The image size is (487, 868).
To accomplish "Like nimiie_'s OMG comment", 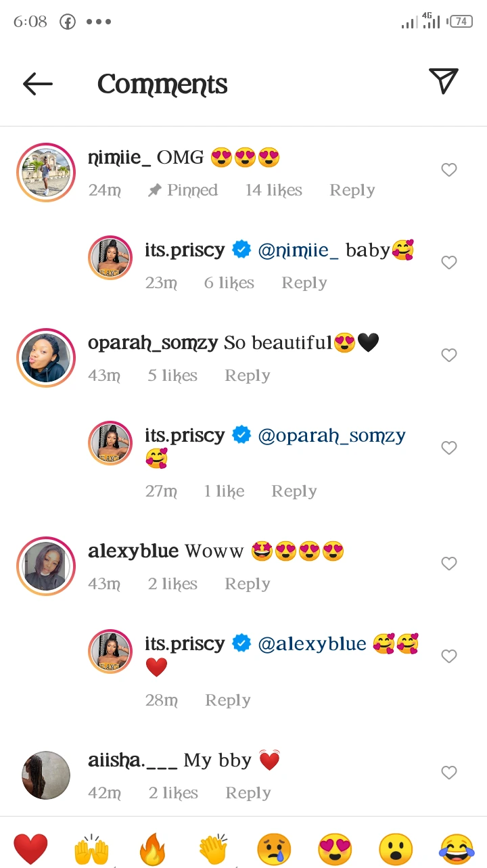I will point(449,170).
